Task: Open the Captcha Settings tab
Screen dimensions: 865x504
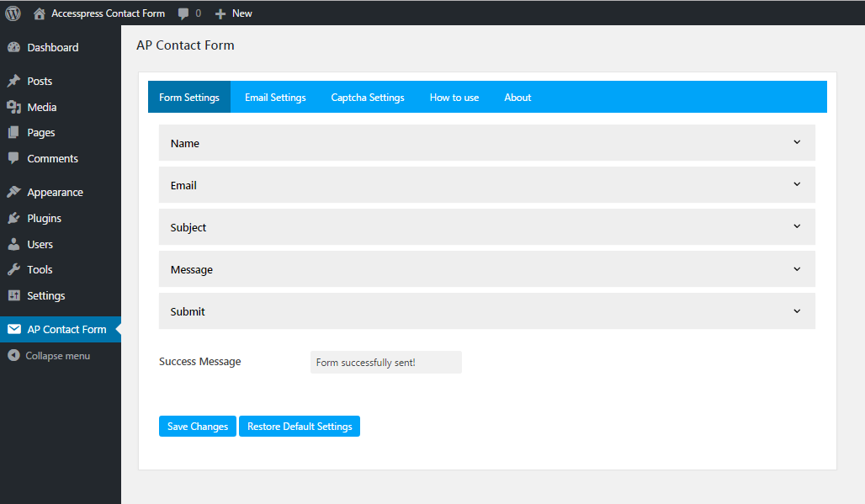Action: (x=368, y=97)
